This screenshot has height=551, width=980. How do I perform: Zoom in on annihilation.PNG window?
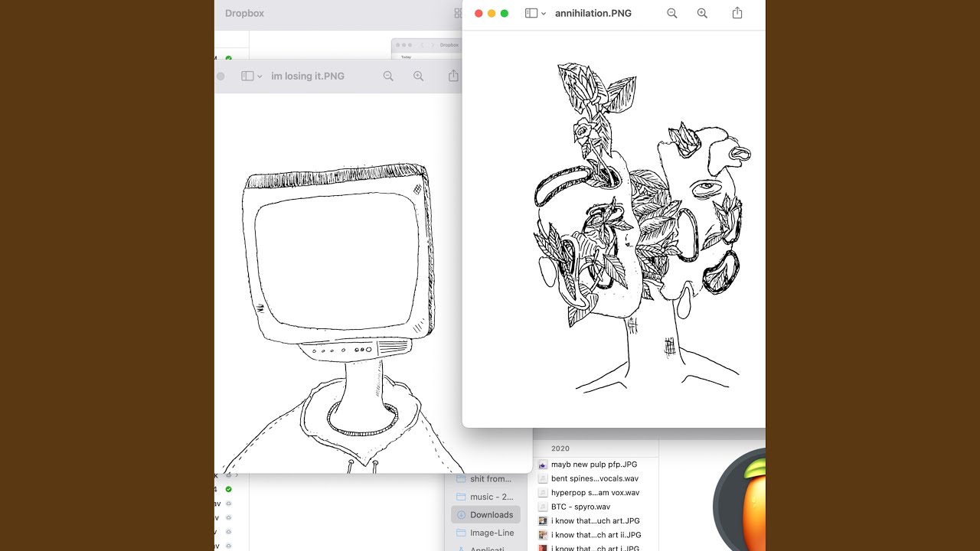click(x=702, y=13)
